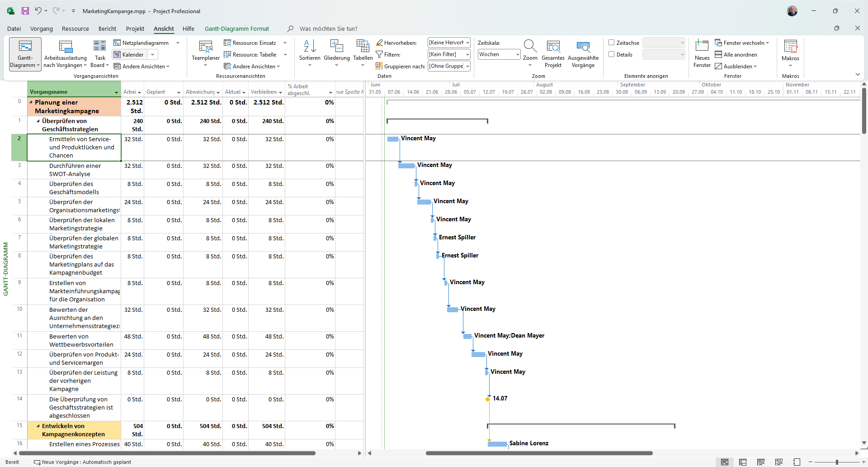Switch to the Vorgang tab
The image size is (868, 467).
coord(42,29)
